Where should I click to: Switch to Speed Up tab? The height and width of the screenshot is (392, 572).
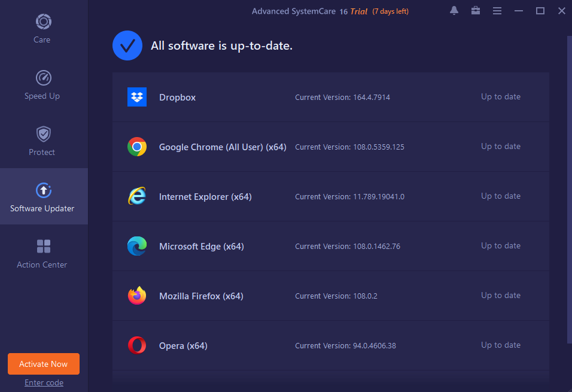tap(42, 84)
